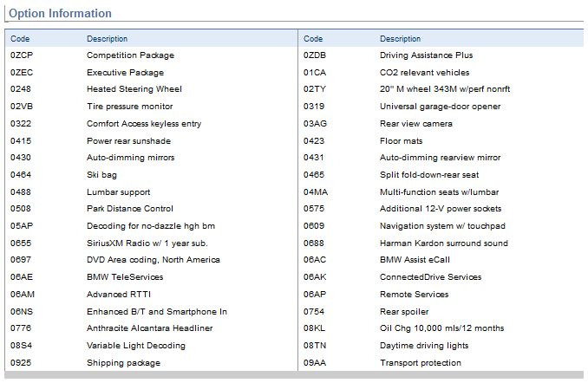Click the 06AM code cell

23,295
